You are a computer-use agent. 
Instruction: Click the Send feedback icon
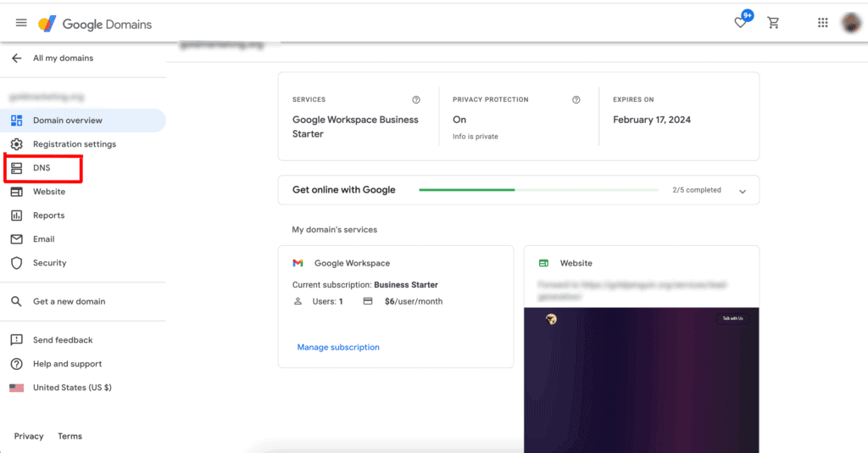17,340
